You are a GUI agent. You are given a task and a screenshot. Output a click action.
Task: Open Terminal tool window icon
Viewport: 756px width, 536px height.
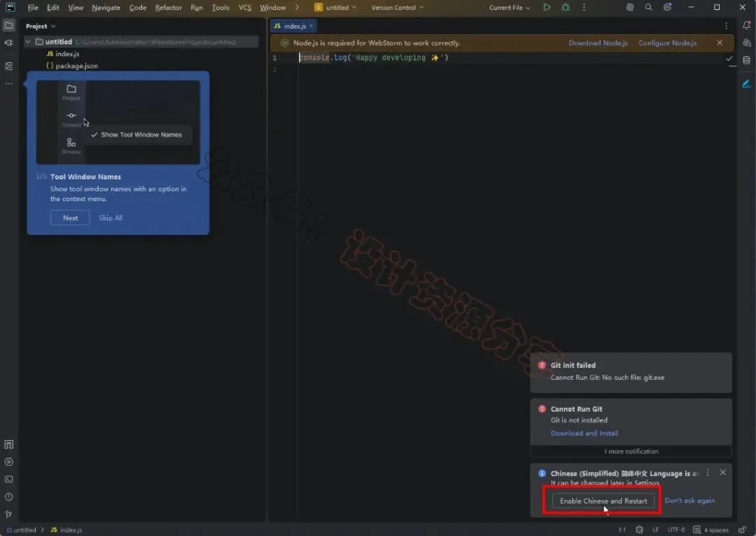click(8, 479)
